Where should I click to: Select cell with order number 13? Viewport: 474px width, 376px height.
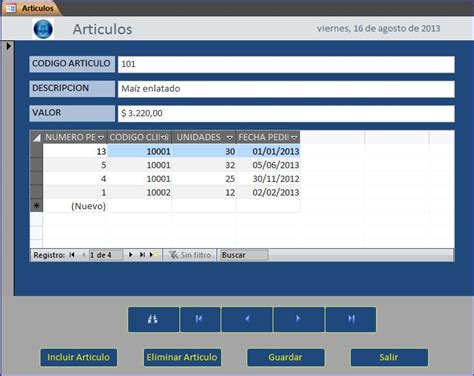pos(75,151)
